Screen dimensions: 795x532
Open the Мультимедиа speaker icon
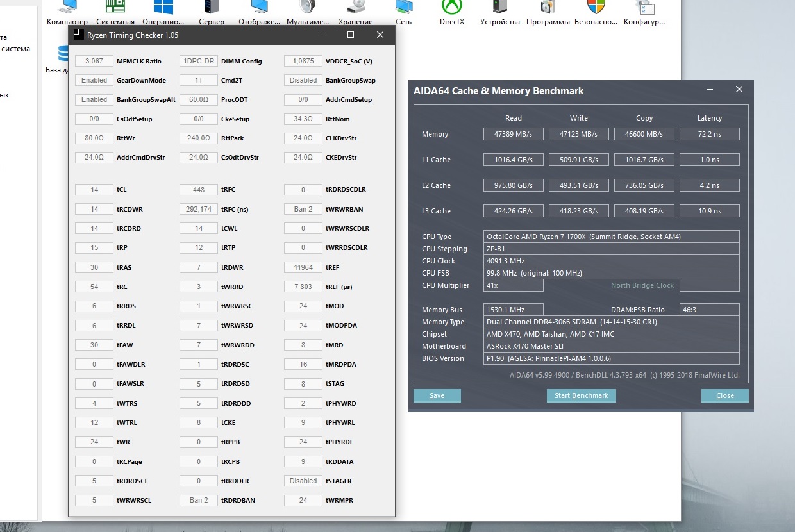(x=308, y=13)
